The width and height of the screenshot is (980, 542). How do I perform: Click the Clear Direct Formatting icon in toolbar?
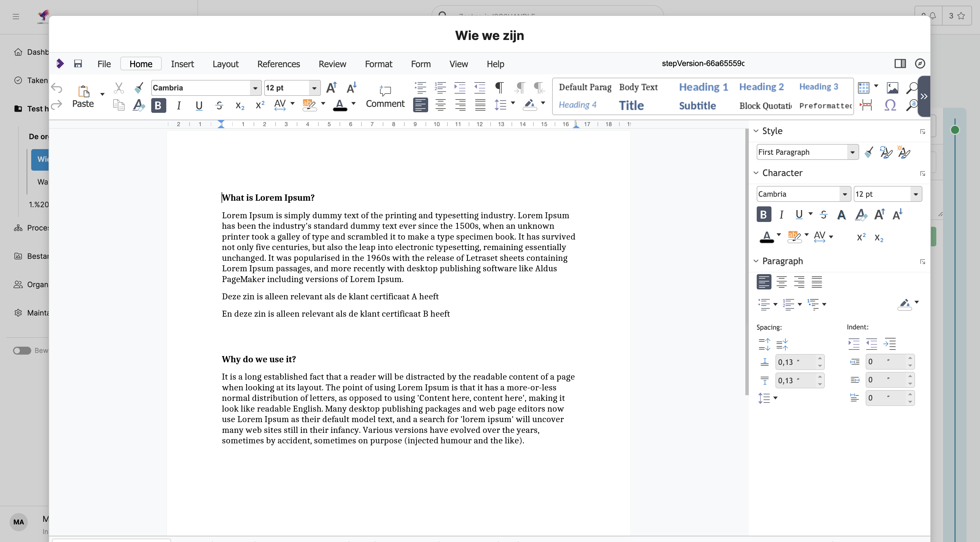tap(139, 105)
